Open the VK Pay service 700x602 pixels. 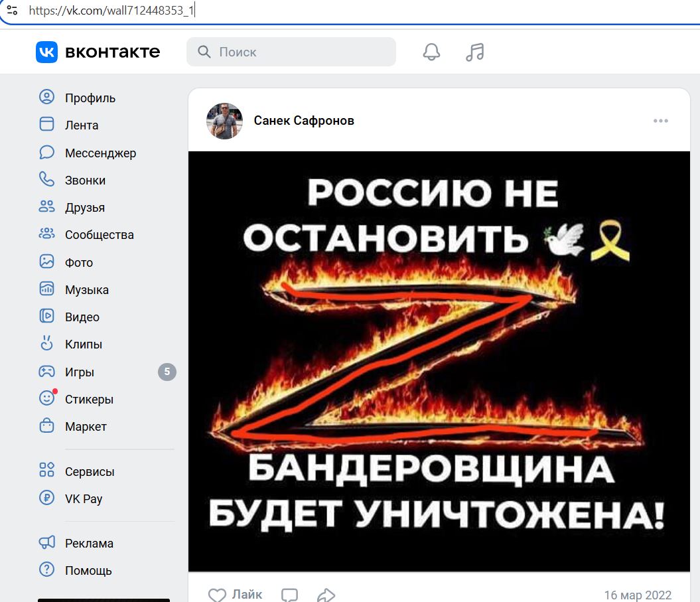click(71, 498)
